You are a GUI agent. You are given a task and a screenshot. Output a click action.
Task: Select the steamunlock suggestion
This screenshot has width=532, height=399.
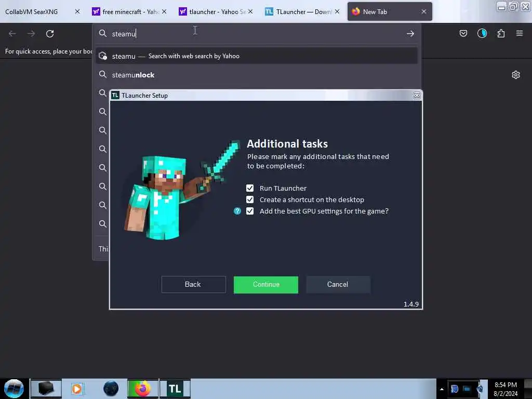pyautogui.click(x=257, y=75)
